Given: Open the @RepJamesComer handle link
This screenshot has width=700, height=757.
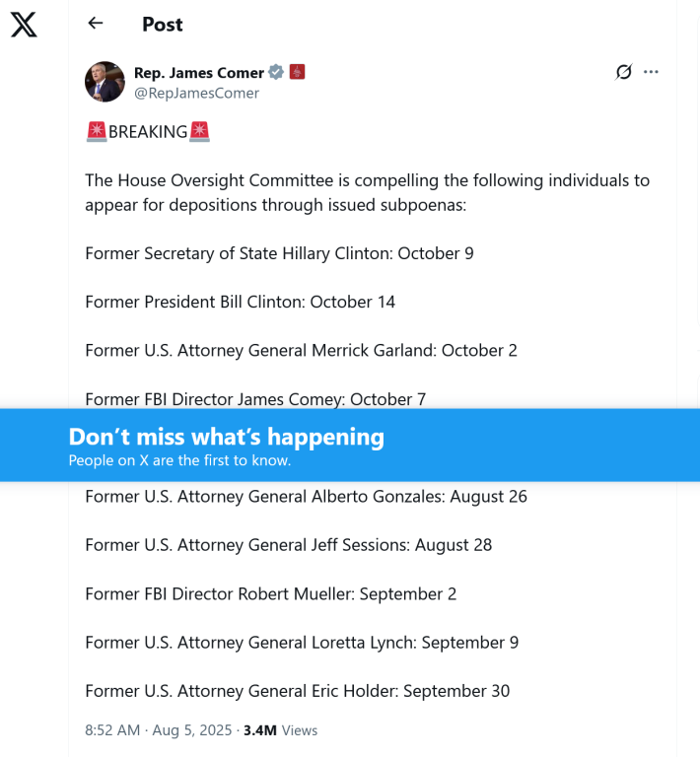Looking at the screenshot, I should point(196,93).
